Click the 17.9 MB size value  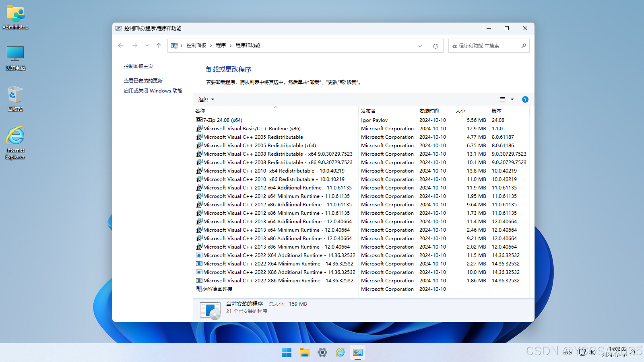(x=477, y=128)
